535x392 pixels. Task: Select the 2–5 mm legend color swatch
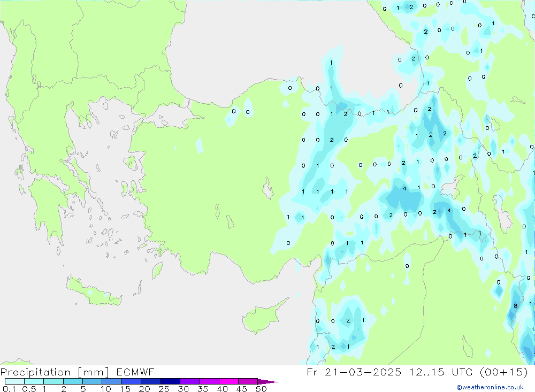(73, 381)
